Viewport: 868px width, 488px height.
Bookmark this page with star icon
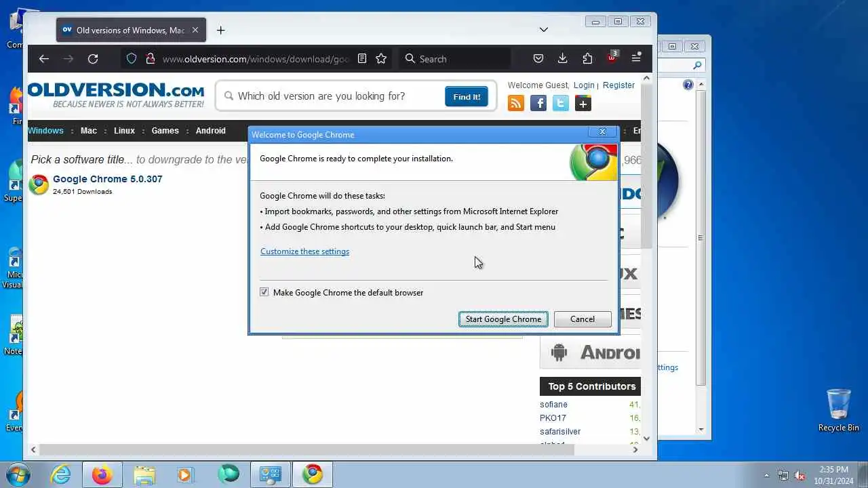[x=381, y=59]
